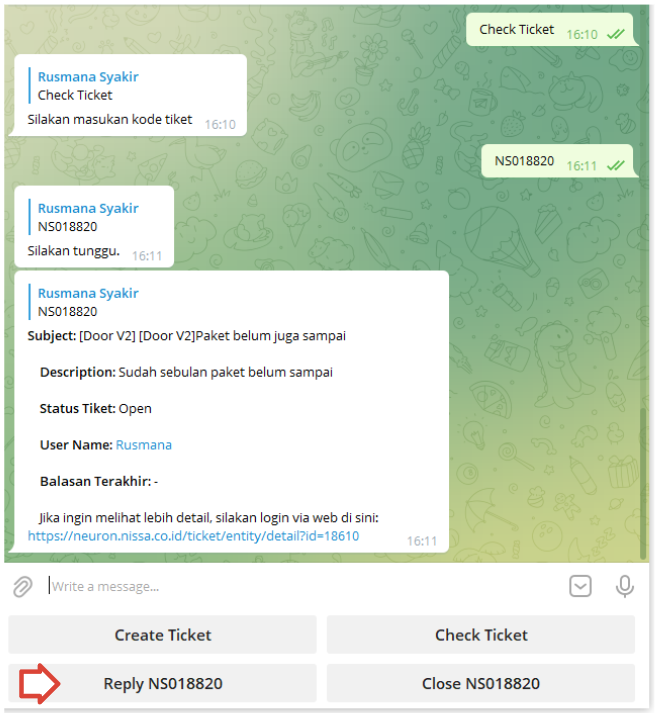
Task: Click the Close NS018820 button
Action: pyautogui.click(x=481, y=683)
